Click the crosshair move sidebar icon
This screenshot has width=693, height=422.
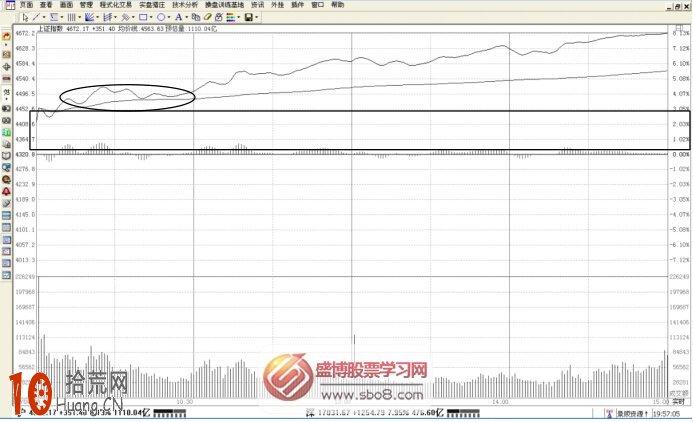(6, 67)
